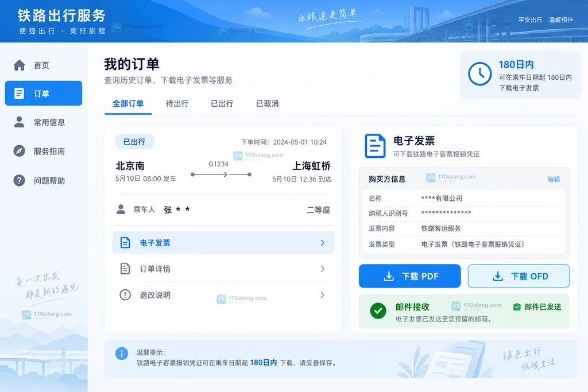
Task: Open 首页 in the sidebar
Action: click(44, 65)
